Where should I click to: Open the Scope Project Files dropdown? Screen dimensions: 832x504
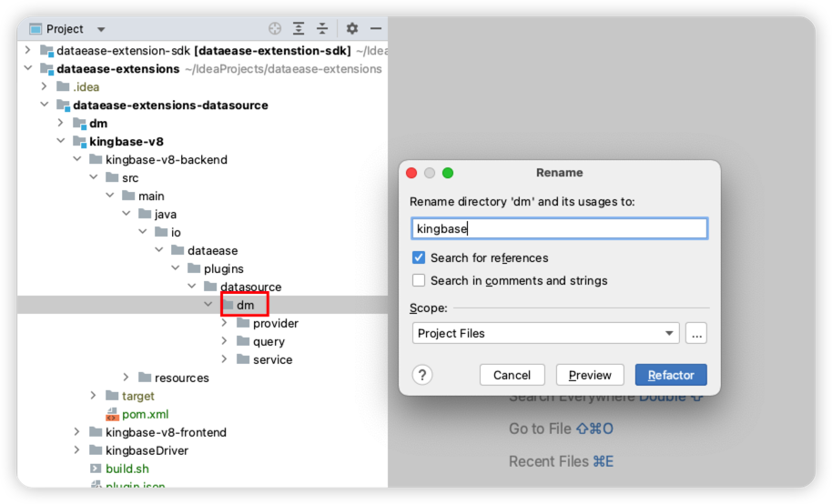[545, 333]
